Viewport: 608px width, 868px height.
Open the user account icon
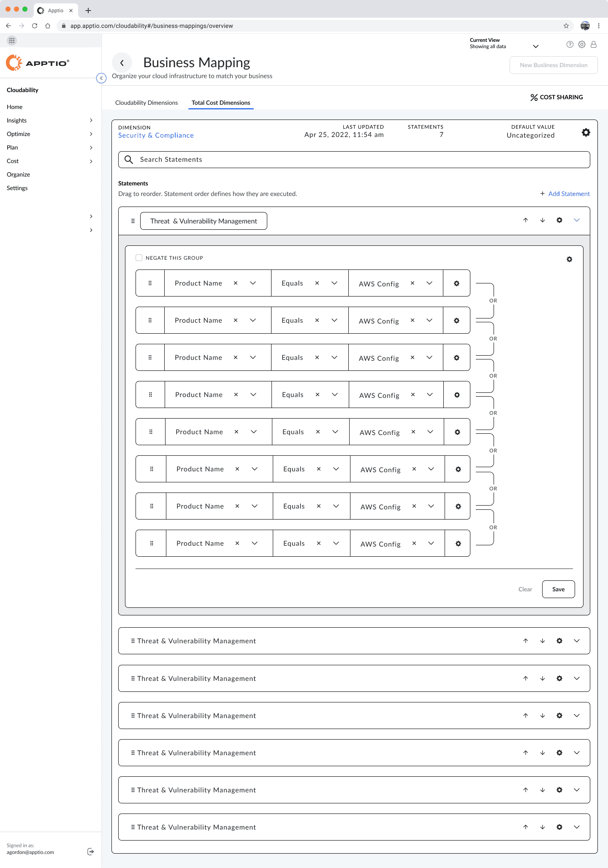click(594, 44)
